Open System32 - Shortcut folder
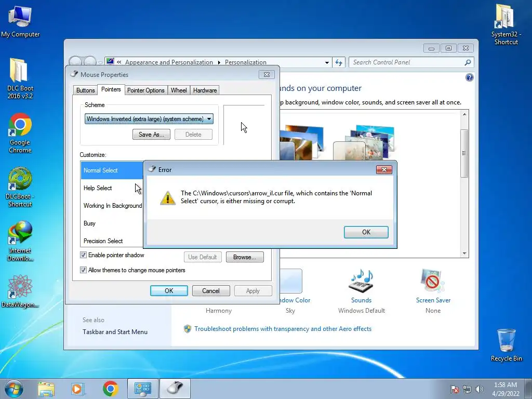Screen dimensions: 532x399 pyautogui.click(x=506, y=24)
